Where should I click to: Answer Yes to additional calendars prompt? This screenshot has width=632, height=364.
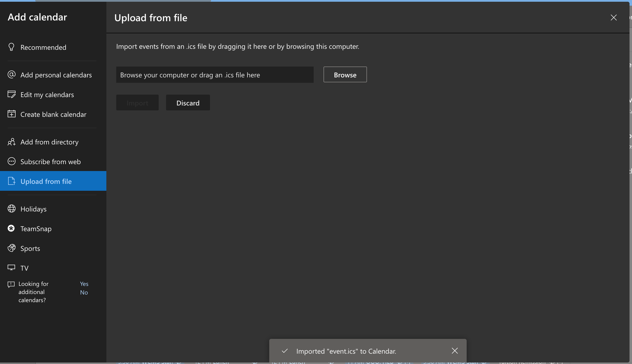pos(84,284)
